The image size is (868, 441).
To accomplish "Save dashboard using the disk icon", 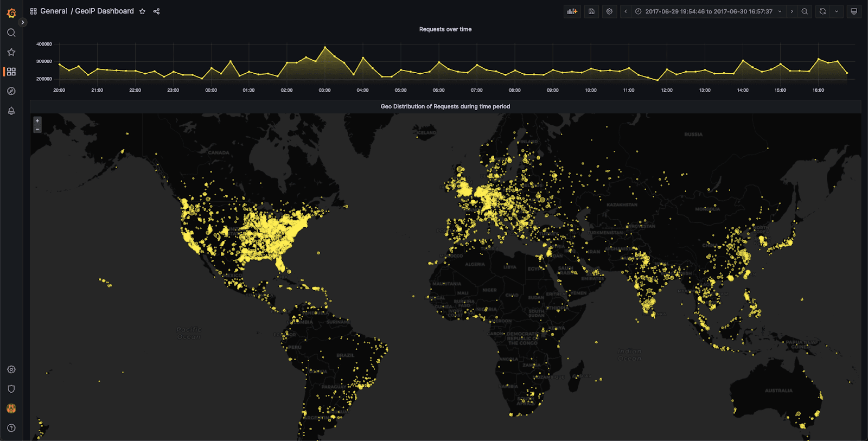I will click(x=591, y=11).
